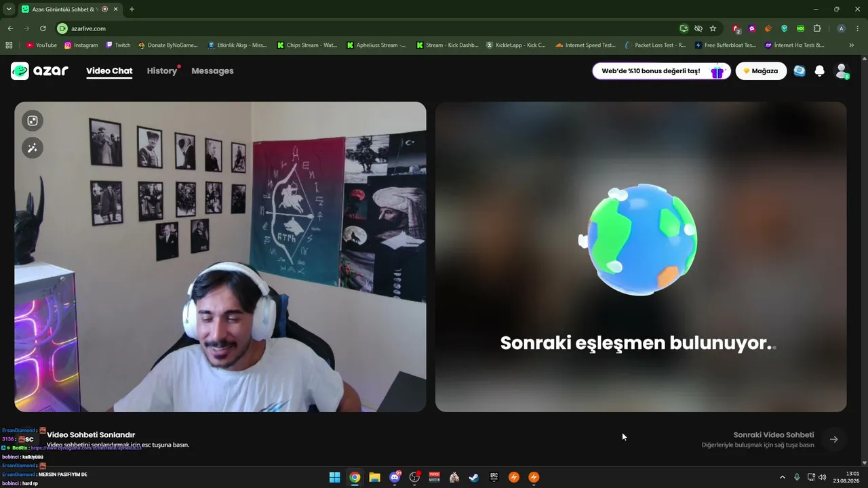Open the tab search dropdown arrow
The image size is (868, 488).
[9, 9]
